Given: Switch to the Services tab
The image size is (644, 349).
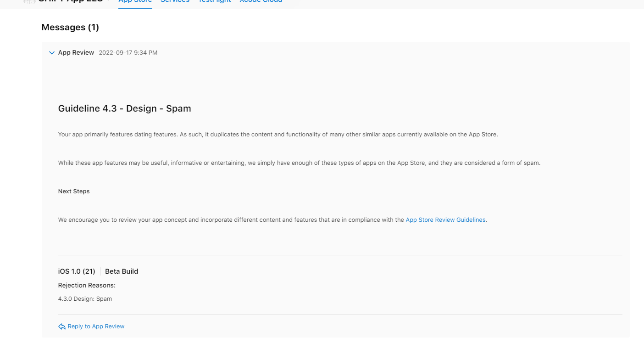Looking at the screenshot, I should (175, 2).
